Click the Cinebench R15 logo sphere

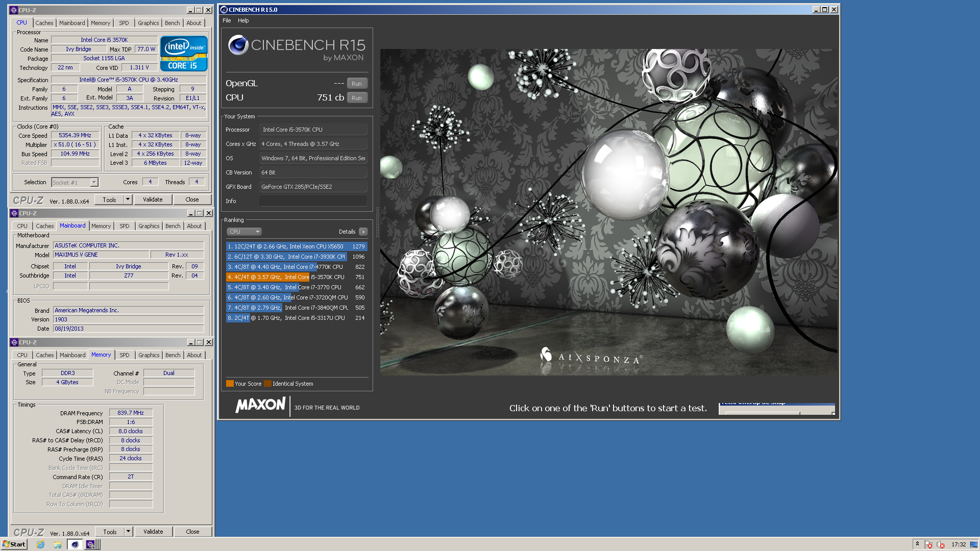point(238,45)
